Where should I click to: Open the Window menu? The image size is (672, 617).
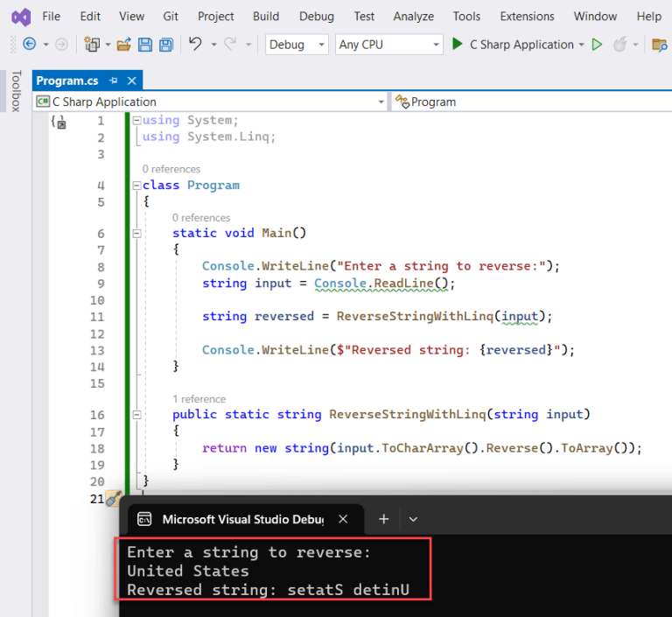(595, 17)
